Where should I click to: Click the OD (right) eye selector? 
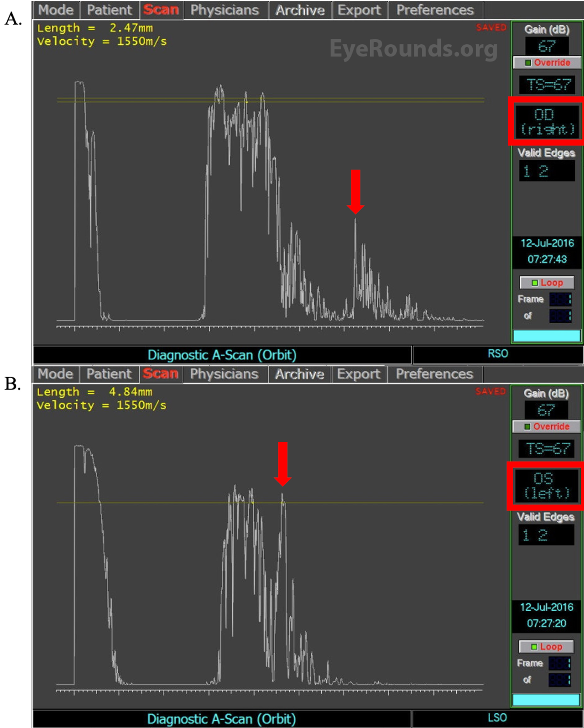pos(547,121)
